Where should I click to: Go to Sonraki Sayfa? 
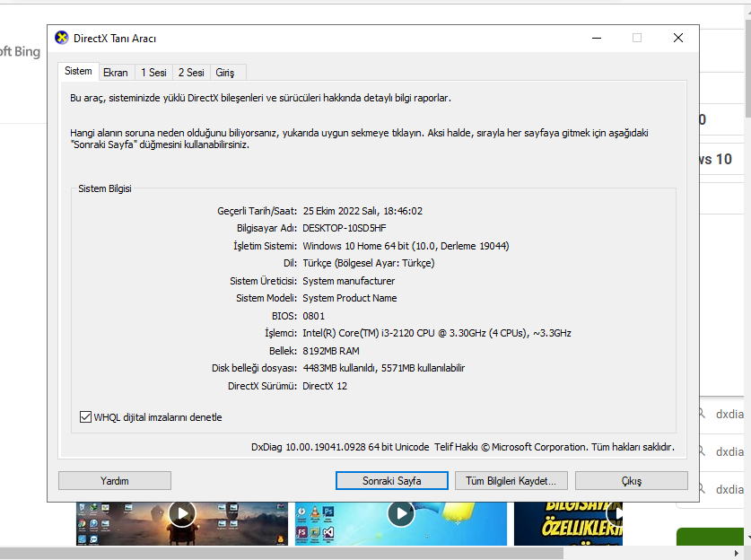coord(392,481)
